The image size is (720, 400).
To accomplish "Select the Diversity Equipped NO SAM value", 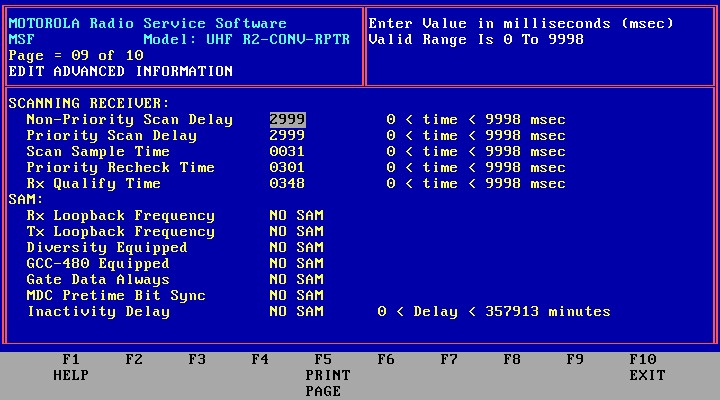I will pos(297,248).
